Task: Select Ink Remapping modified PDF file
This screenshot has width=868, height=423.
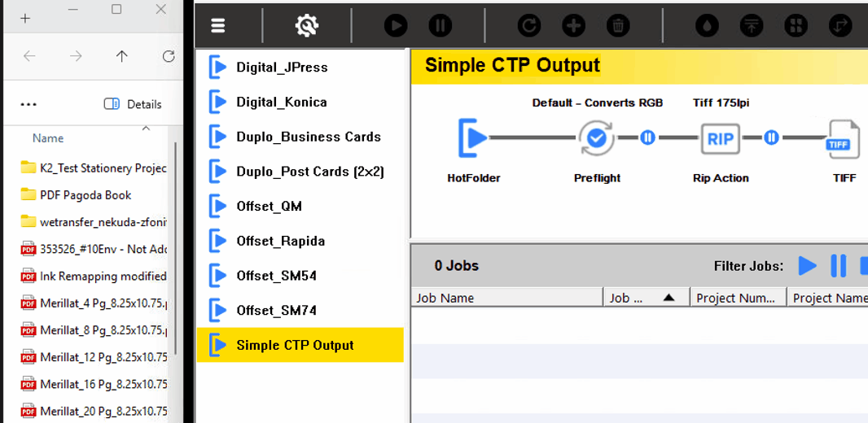Action: point(94,276)
